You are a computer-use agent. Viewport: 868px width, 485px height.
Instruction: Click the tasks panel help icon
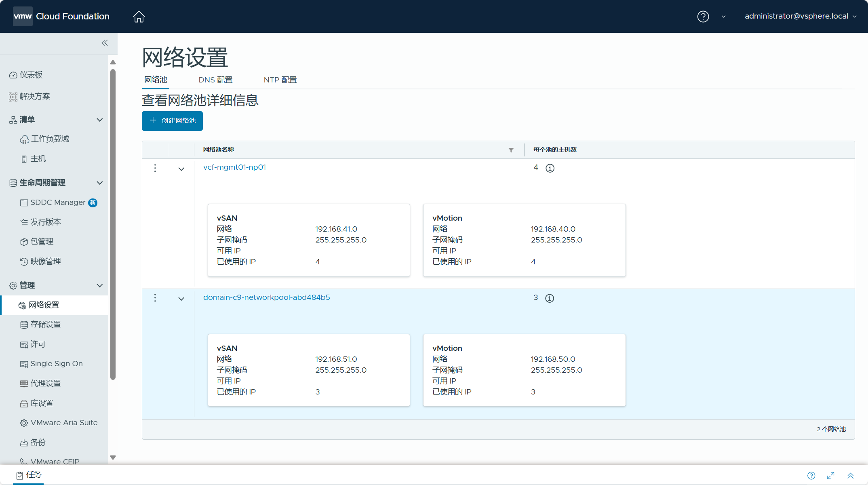pos(811,475)
